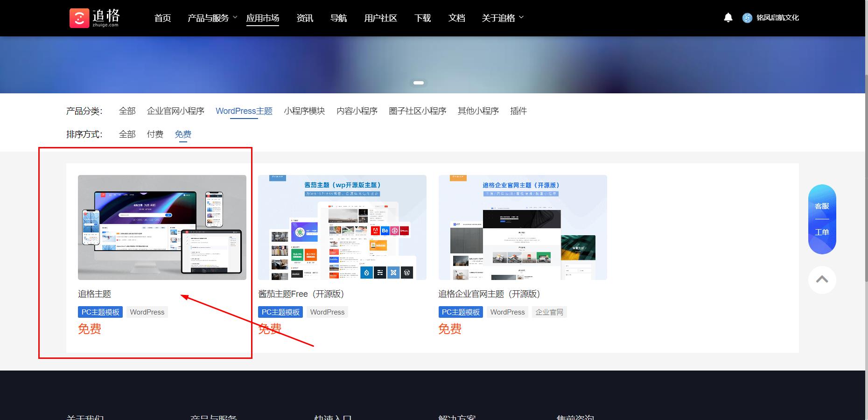The height and width of the screenshot is (420, 868).
Task: Click WordPress tag under 酱茄主题Free
Action: (x=327, y=312)
